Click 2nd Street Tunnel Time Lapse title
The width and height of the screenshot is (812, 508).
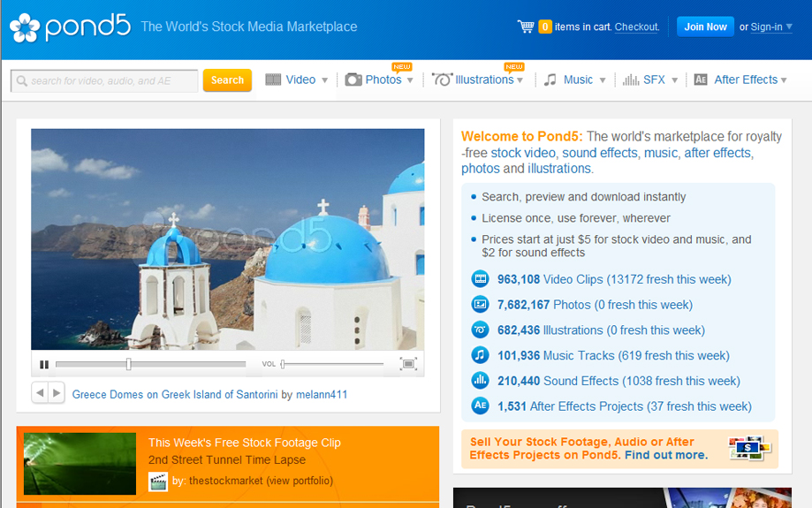coord(227,459)
